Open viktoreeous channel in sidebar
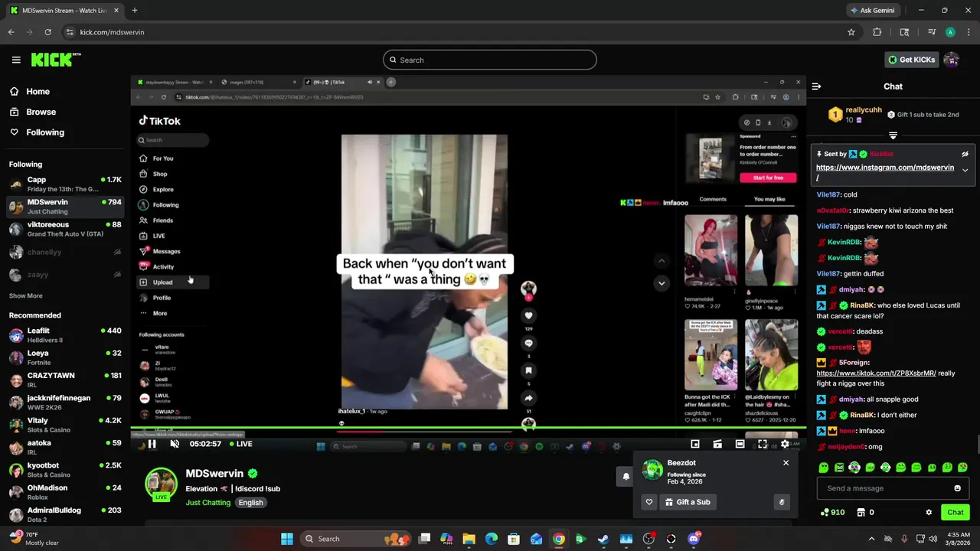Screen dimensions: 980x551 coord(65,229)
